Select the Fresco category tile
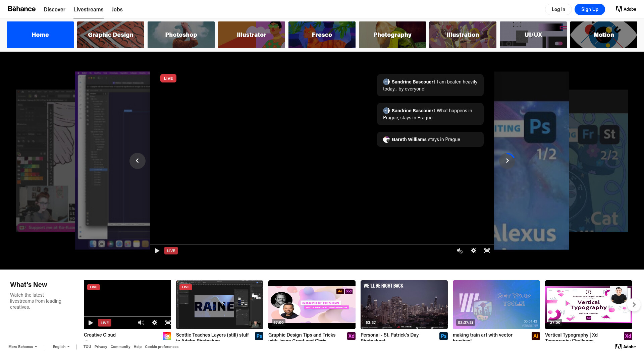This screenshot has height=352, width=644. (322, 35)
